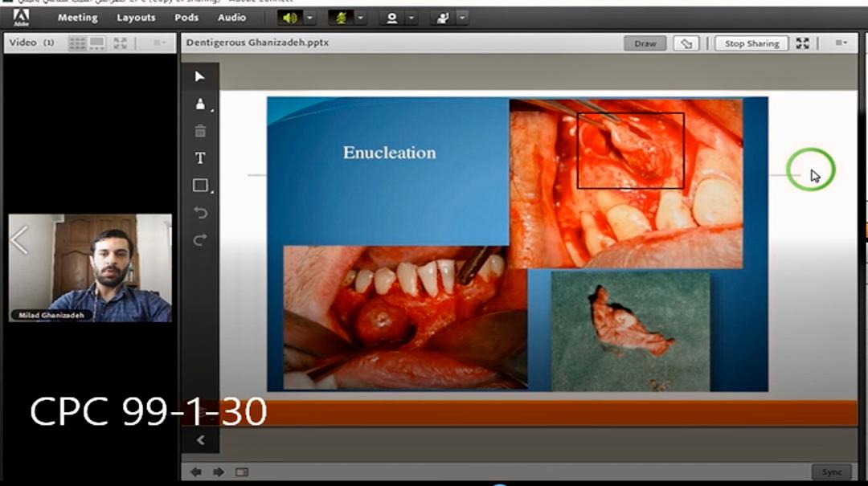Screen dimensions: 868x486
Task: Select the arrow selection tool in whiteboard toolbar
Action: pos(200,76)
